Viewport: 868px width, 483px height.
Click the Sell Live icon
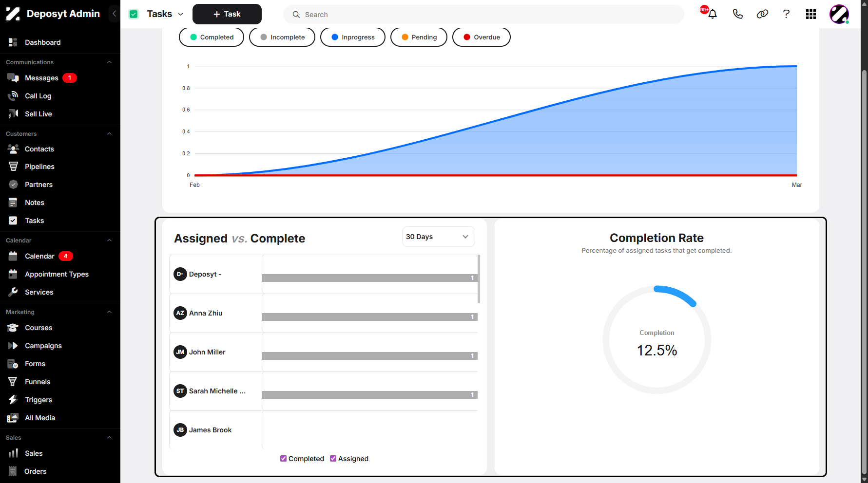pos(13,114)
